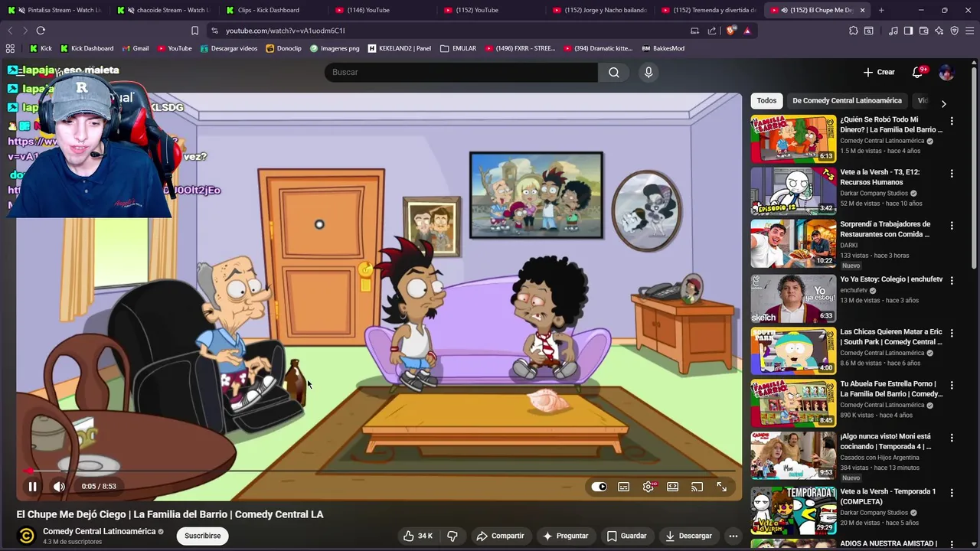Open the Kick Dashboard bookmark
Screen dimensions: 980x551
click(x=87, y=48)
